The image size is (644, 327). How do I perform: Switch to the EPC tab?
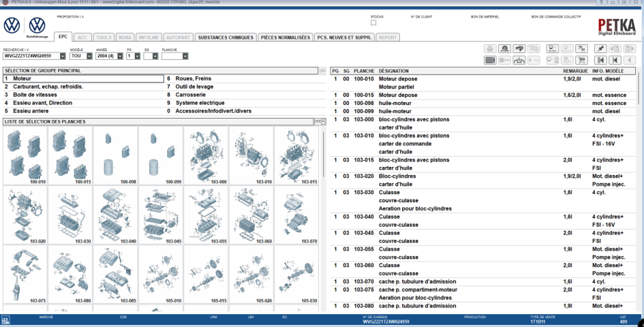[63, 37]
